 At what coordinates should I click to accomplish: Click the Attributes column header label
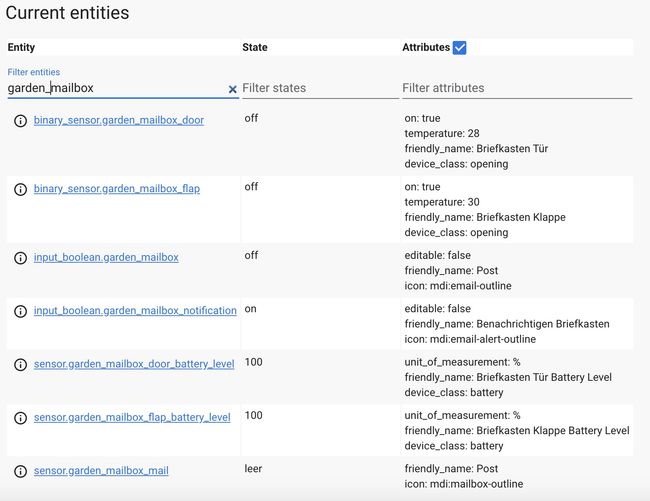coord(426,47)
